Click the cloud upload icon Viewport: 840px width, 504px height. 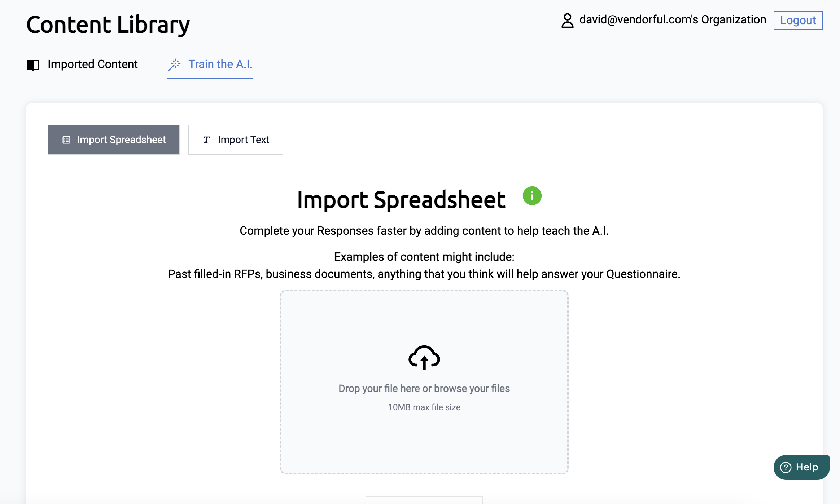[424, 357]
